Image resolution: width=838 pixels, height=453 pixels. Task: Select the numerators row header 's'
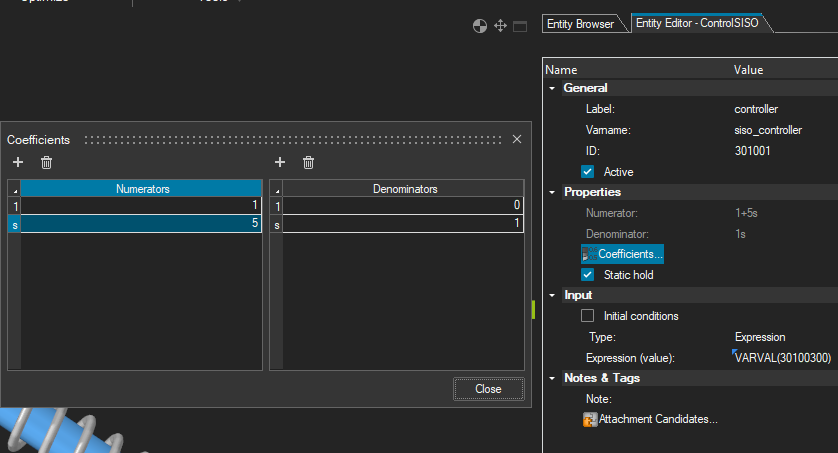[x=14, y=224]
